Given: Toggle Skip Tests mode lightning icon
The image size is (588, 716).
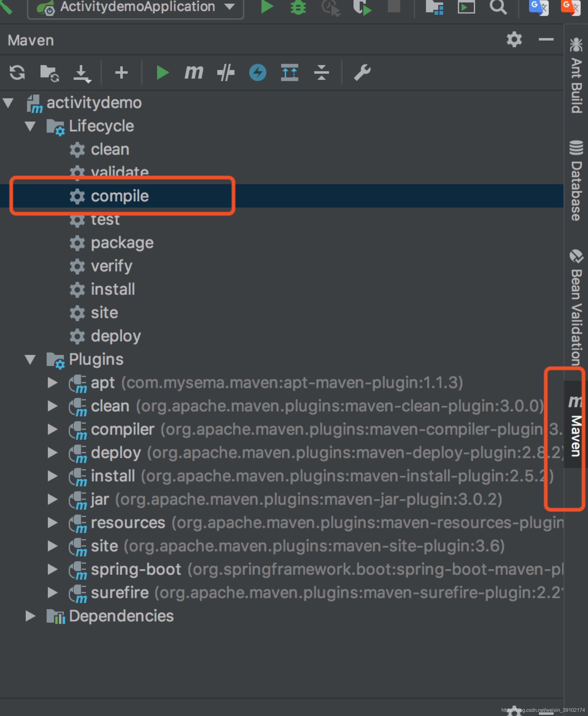Looking at the screenshot, I should coord(257,72).
